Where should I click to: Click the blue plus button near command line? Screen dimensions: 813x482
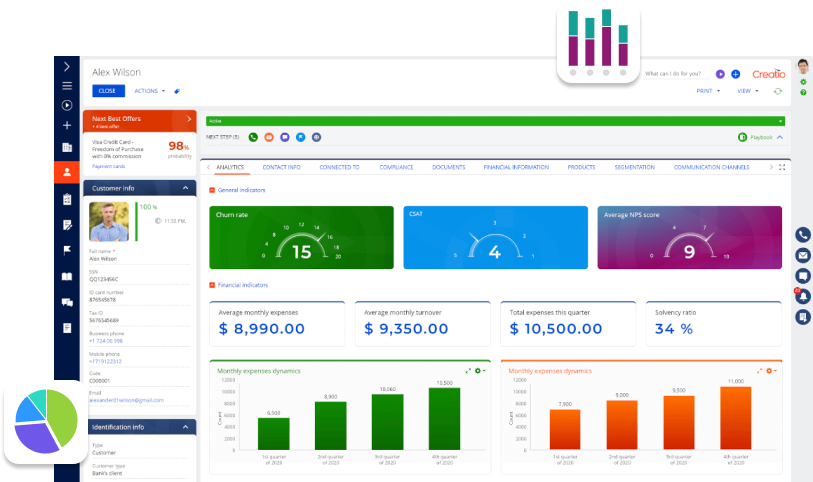click(735, 74)
